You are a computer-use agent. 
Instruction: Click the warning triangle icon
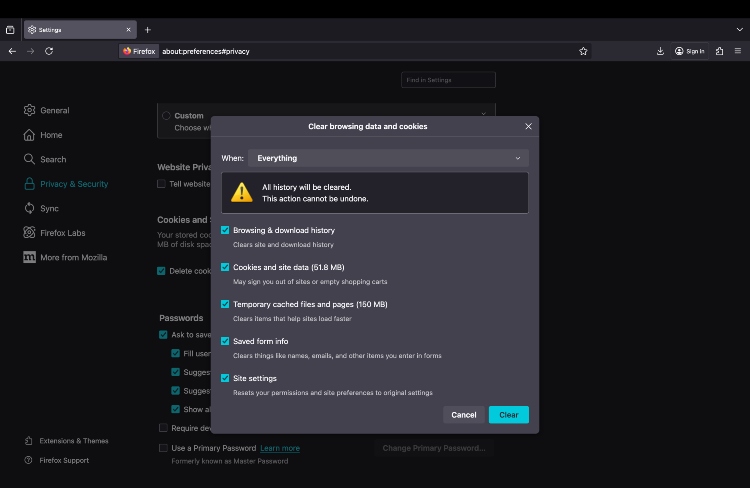tap(242, 192)
